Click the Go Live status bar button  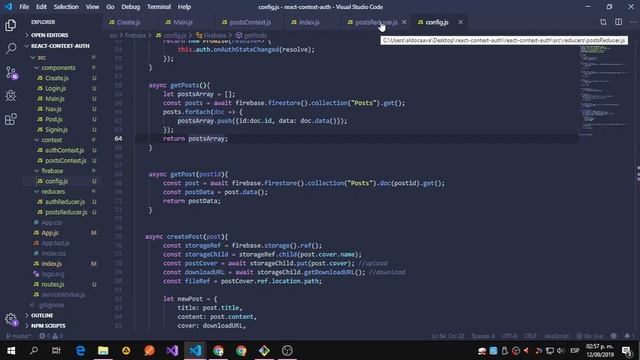pyautogui.click(x=590, y=336)
